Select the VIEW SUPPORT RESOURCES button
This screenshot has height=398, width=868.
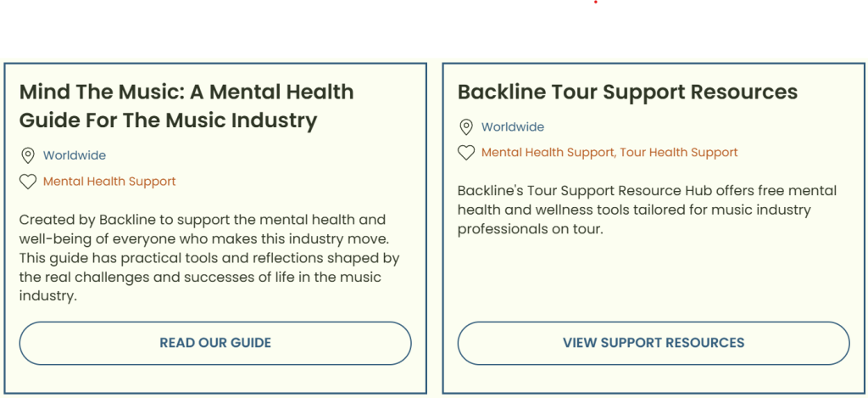654,343
